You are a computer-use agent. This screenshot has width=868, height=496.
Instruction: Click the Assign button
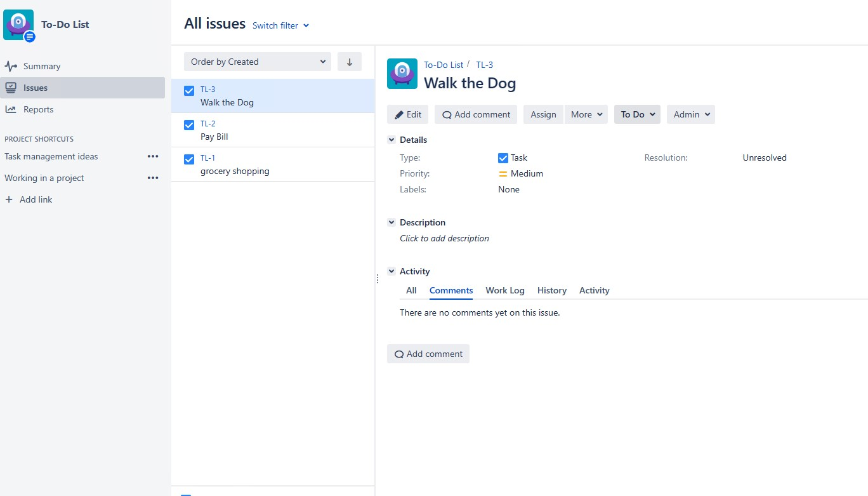pos(542,114)
